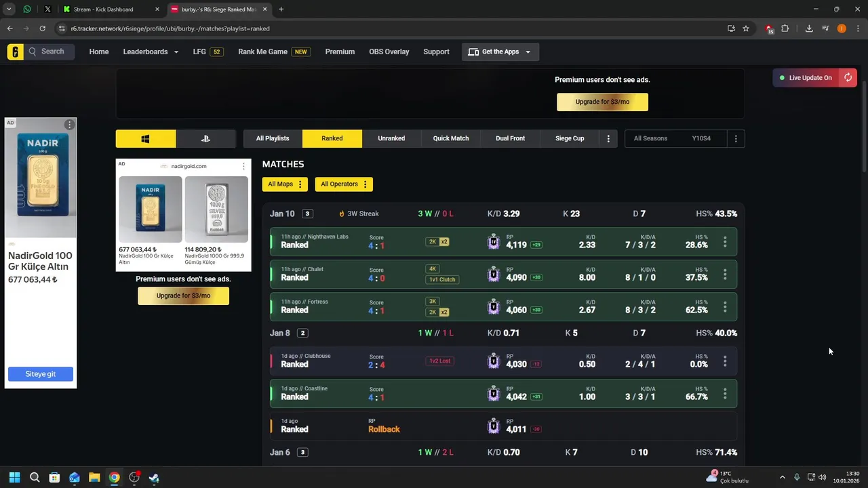This screenshot has height=488, width=868.
Task: Click the site Search field
Action: pyautogui.click(x=51, y=52)
